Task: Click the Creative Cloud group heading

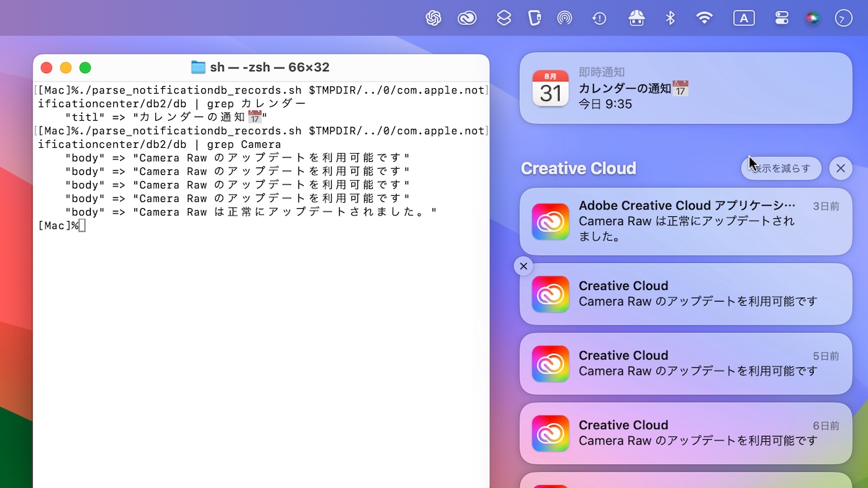Action: pos(578,168)
